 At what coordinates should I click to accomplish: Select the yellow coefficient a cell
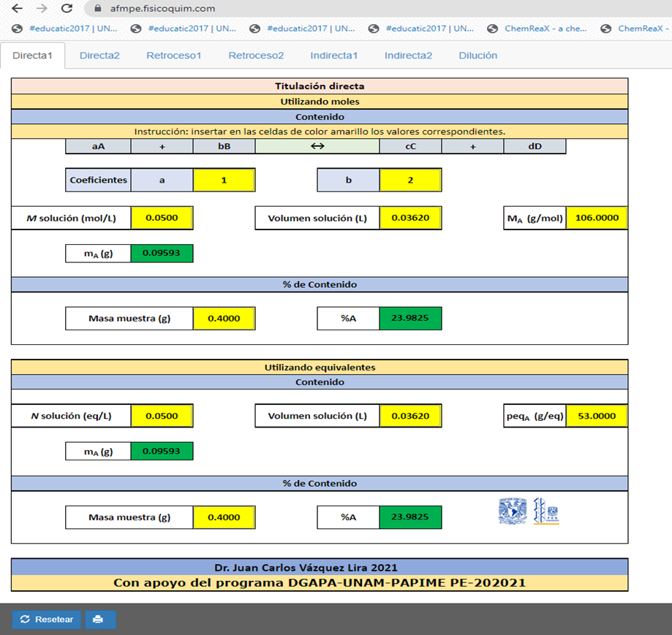(224, 180)
